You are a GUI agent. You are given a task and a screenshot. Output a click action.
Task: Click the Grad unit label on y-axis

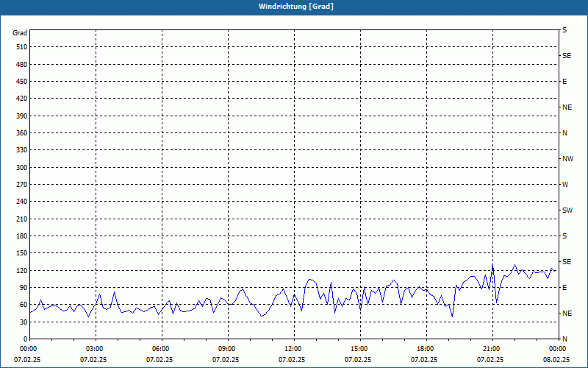[20, 33]
